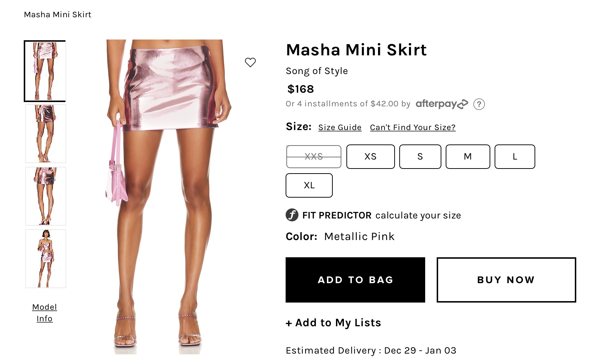View the second product thumbnail
The width and height of the screenshot is (600, 364).
point(46,134)
